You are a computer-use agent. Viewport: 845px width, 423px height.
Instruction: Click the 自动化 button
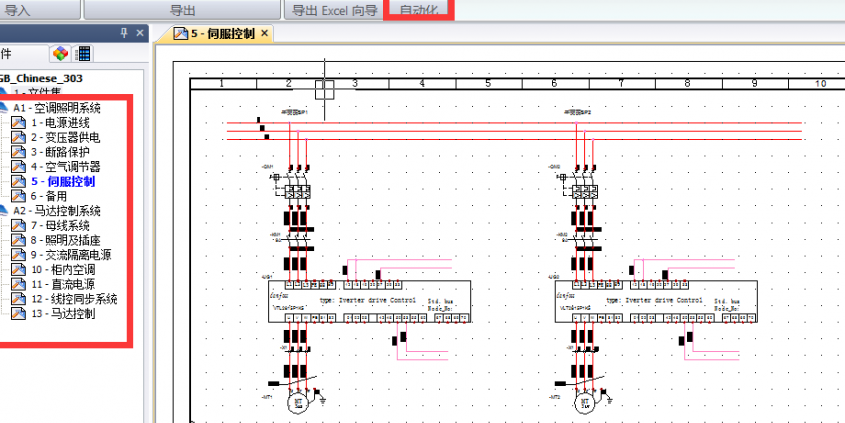[x=419, y=10]
